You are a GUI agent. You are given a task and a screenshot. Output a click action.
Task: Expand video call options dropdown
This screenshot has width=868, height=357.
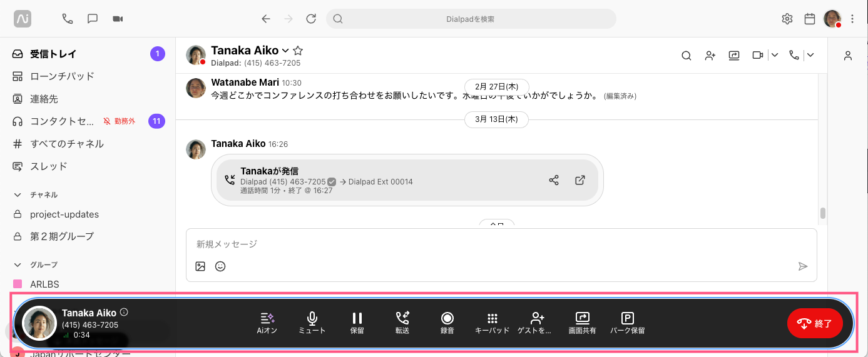775,55
